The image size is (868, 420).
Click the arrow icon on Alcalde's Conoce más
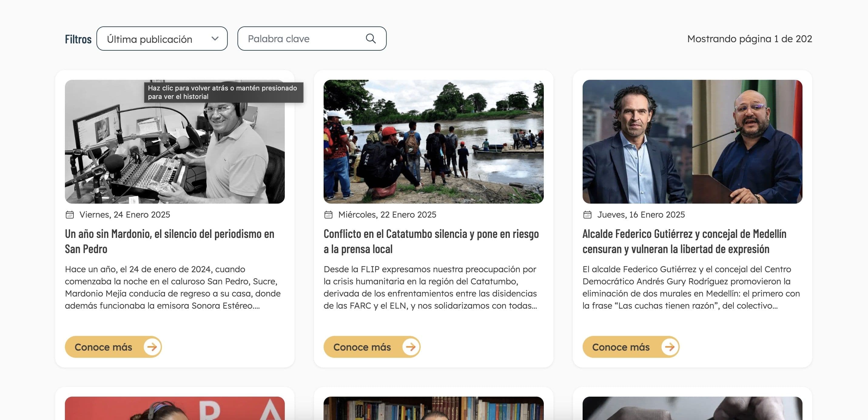click(x=670, y=347)
